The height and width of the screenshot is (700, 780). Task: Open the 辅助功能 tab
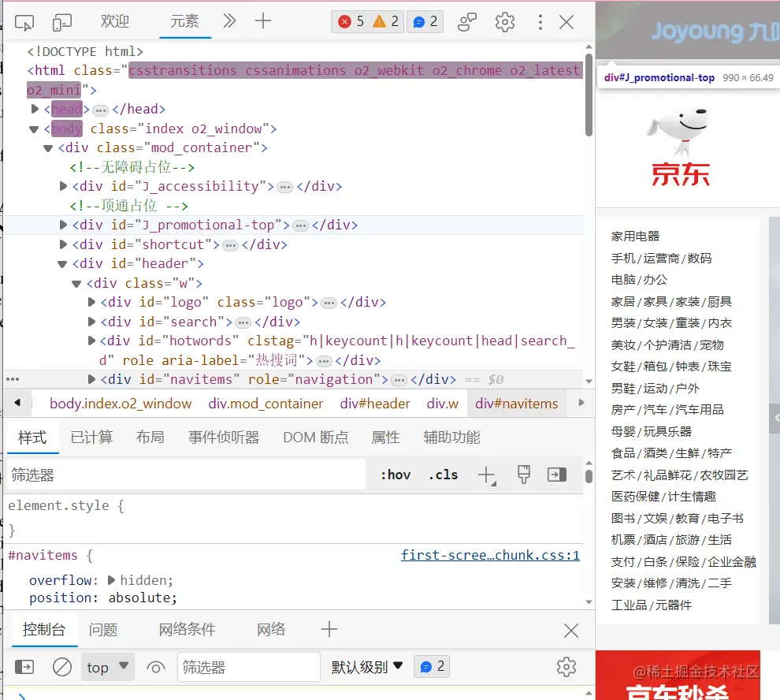pyautogui.click(x=451, y=438)
